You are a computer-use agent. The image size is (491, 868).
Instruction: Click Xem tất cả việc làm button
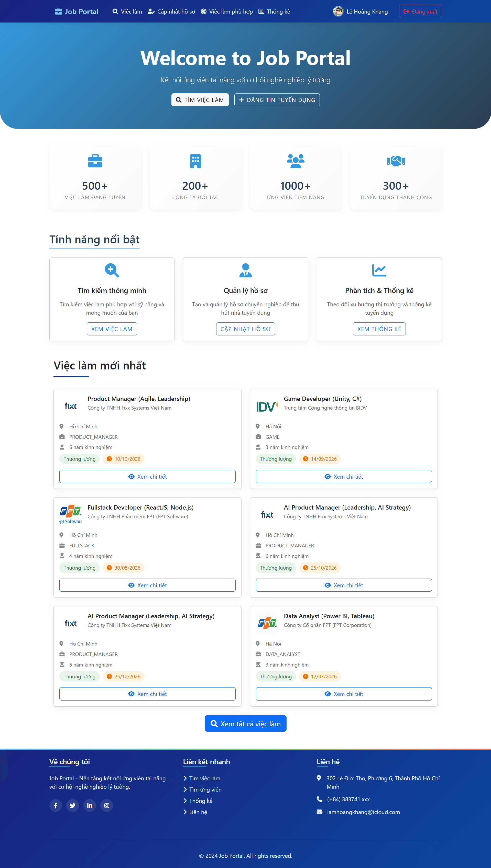[x=246, y=724]
